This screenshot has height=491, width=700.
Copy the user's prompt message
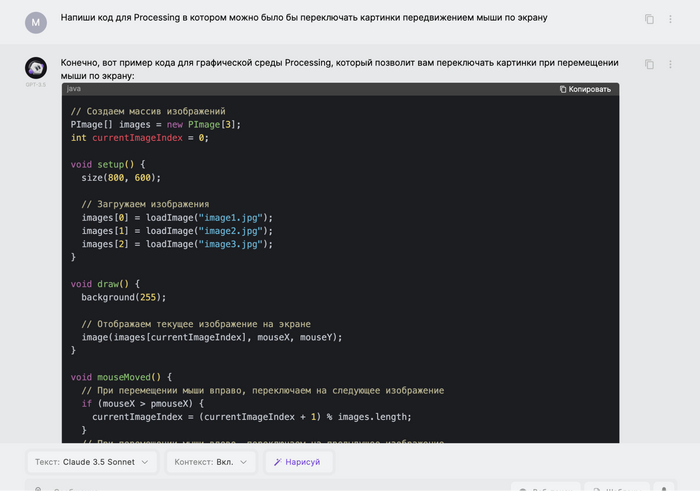point(649,19)
